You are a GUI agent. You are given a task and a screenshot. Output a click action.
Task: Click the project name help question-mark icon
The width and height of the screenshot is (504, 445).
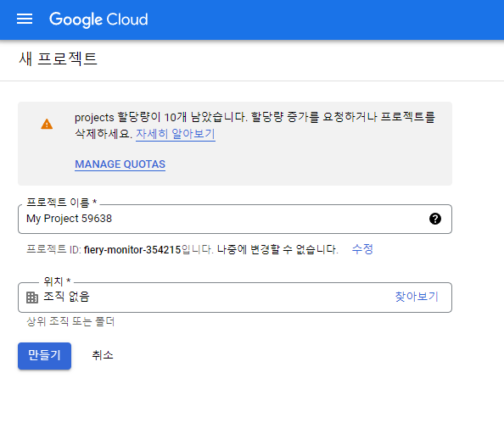pyautogui.click(x=435, y=219)
